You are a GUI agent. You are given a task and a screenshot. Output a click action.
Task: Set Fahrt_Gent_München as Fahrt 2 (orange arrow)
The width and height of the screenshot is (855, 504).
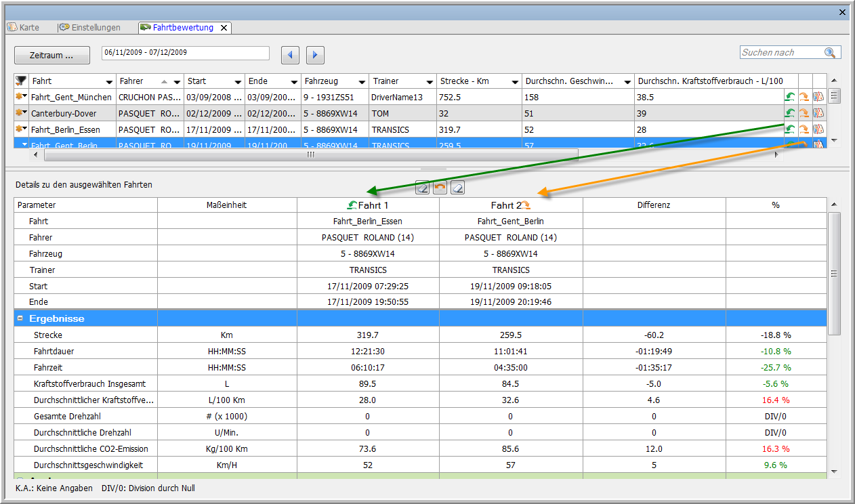pyautogui.click(x=804, y=97)
